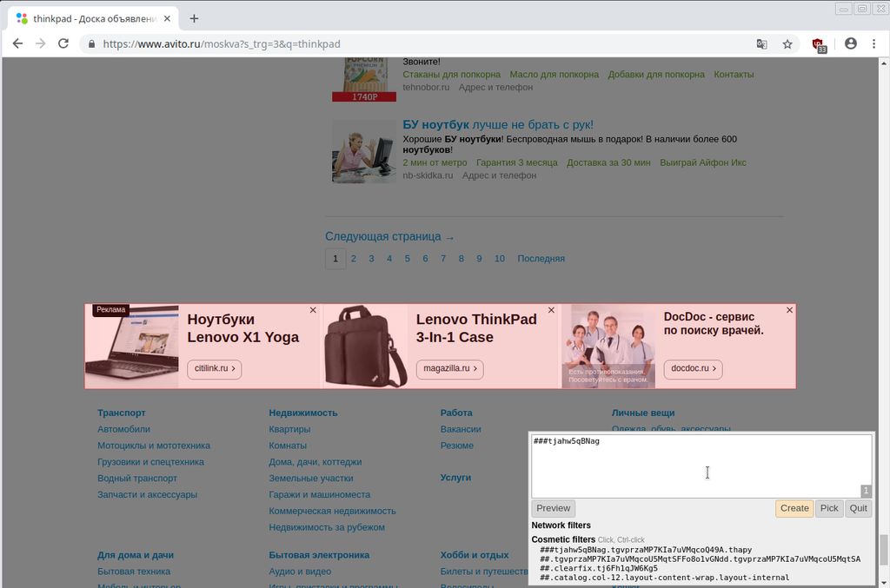This screenshot has width=890, height=588.
Task: Open the Google Translate page icon
Action: click(761, 44)
